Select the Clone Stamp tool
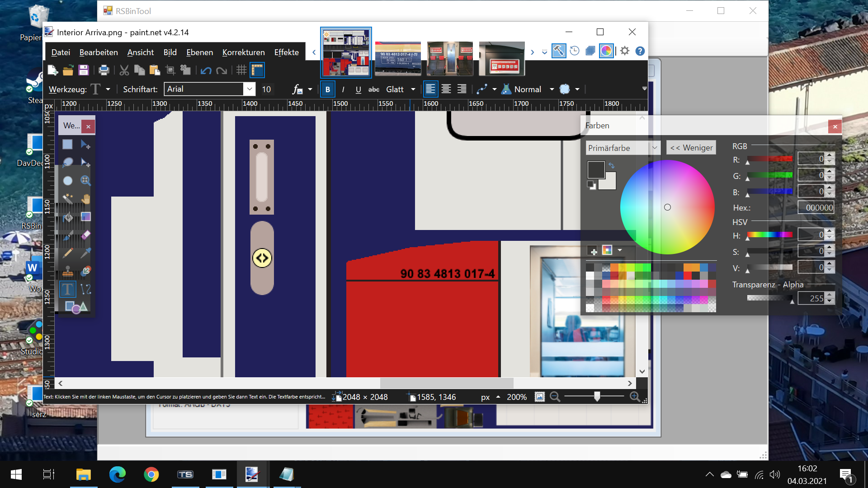Screen dimensions: 868x488 (x=68, y=271)
